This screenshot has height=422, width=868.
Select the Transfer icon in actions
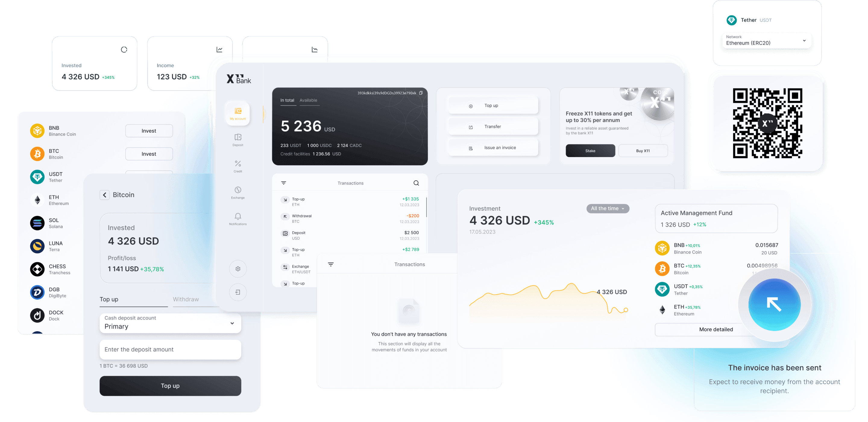coord(471,127)
